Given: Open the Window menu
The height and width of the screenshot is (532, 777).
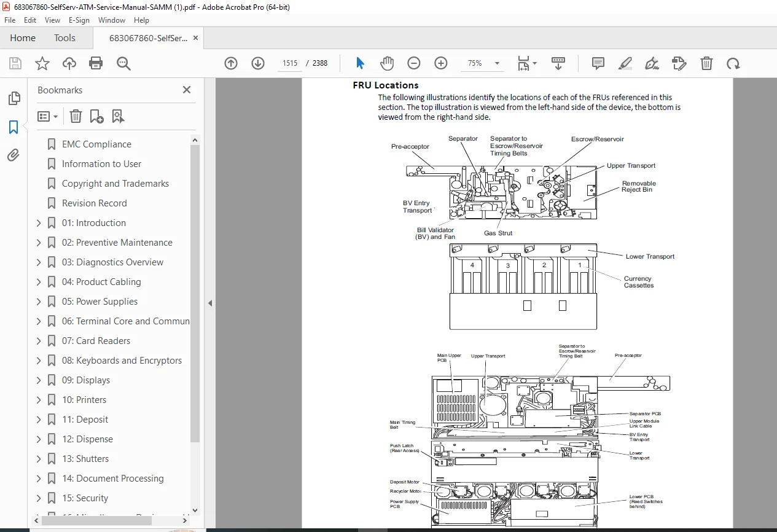Looking at the screenshot, I should pyautogui.click(x=112, y=20).
